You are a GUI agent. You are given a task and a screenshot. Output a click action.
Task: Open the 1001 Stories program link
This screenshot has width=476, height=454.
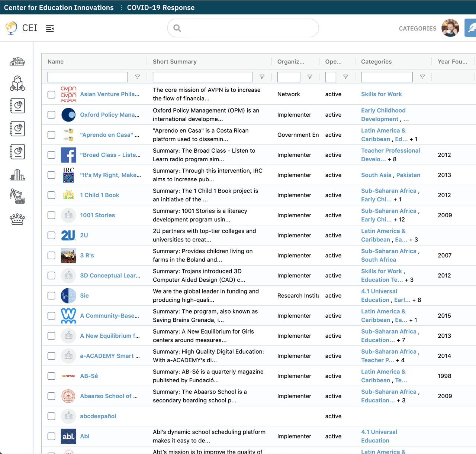[97, 215]
